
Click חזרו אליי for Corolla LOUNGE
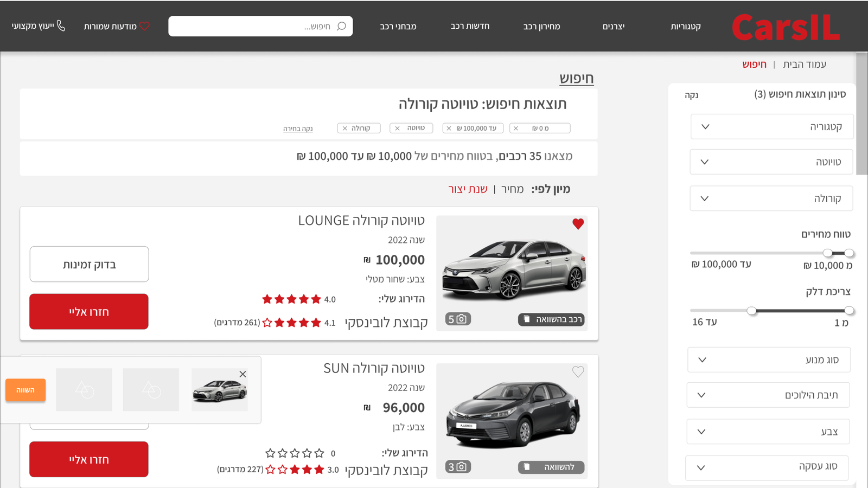click(x=89, y=311)
